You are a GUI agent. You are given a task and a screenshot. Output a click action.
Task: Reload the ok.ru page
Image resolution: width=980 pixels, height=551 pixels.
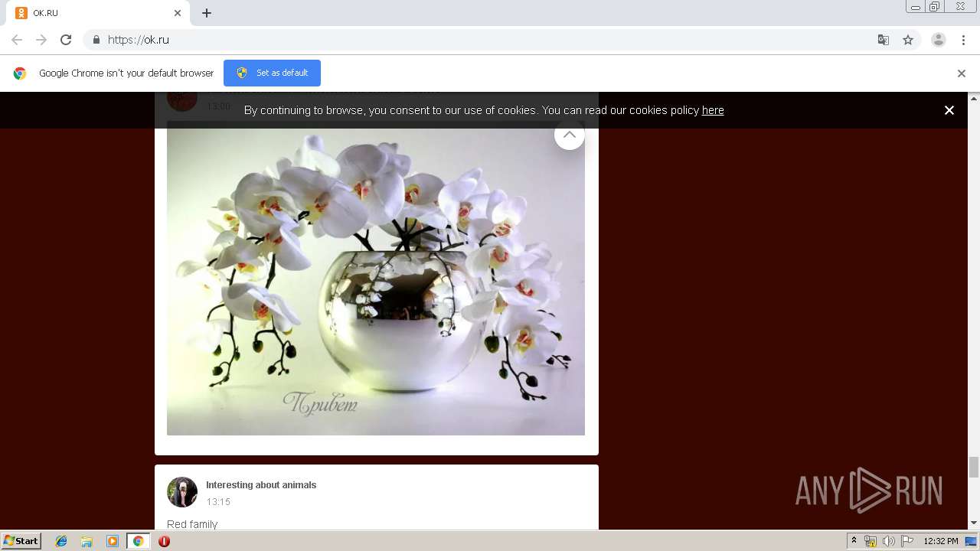tap(66, 40)
